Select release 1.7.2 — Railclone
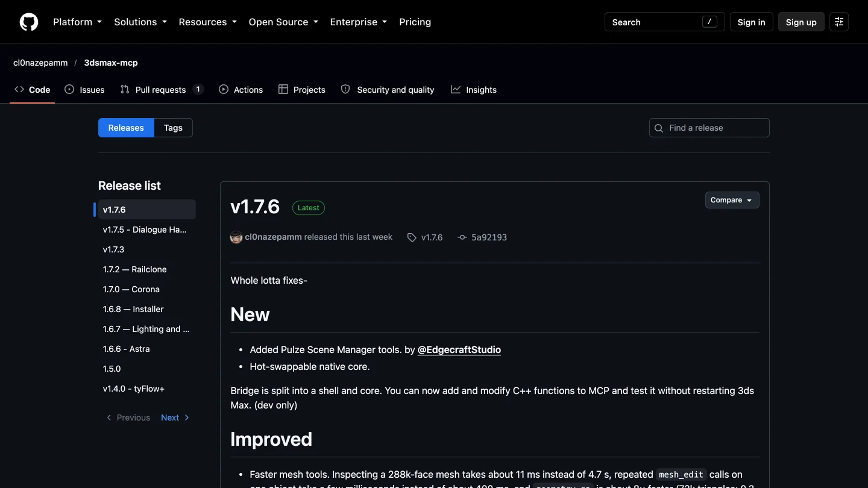This screenshot has width=868, height=488. point(147,269)
